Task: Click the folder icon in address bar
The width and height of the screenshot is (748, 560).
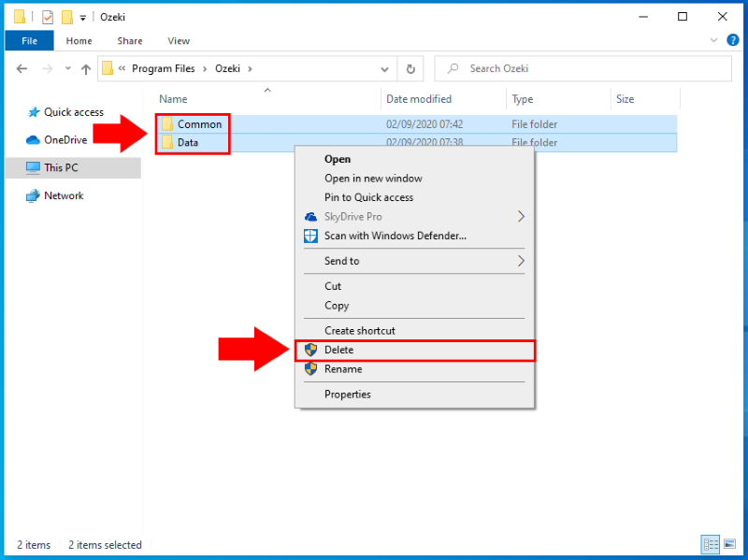Action: tap(108, 68)
